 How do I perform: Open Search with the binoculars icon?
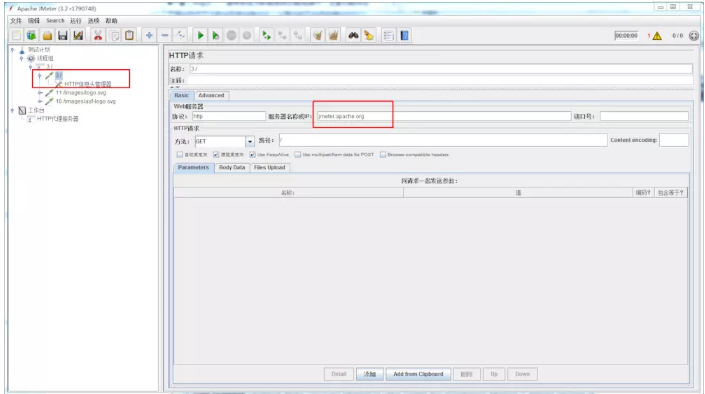point(353,36)
